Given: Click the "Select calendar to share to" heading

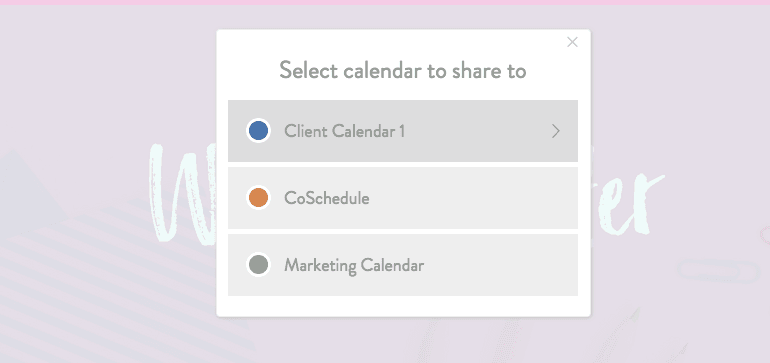Looking at the screenshot, I should coord(403,71).
